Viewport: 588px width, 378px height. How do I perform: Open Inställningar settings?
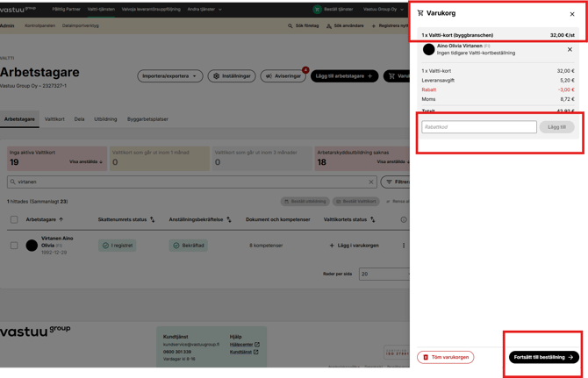[232, 76]
